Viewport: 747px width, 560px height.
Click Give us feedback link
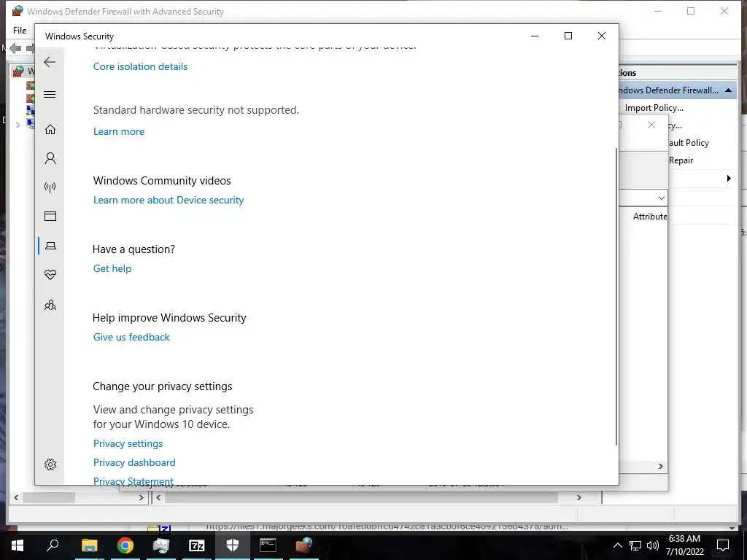pos(131,337)
